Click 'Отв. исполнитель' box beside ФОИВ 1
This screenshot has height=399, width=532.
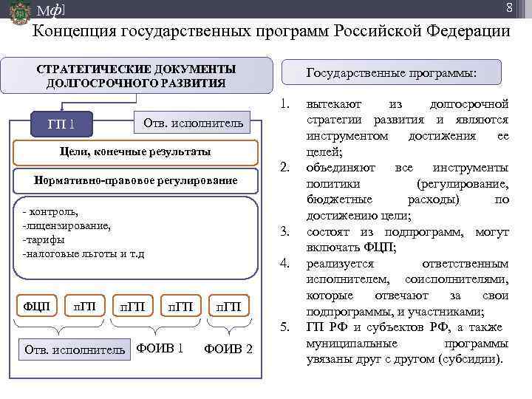pos(75,349)
